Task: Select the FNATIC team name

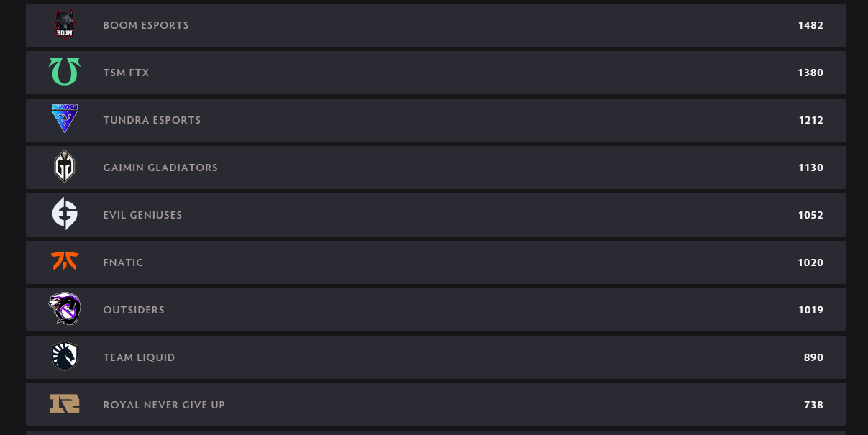Action: tap(123, 262)
